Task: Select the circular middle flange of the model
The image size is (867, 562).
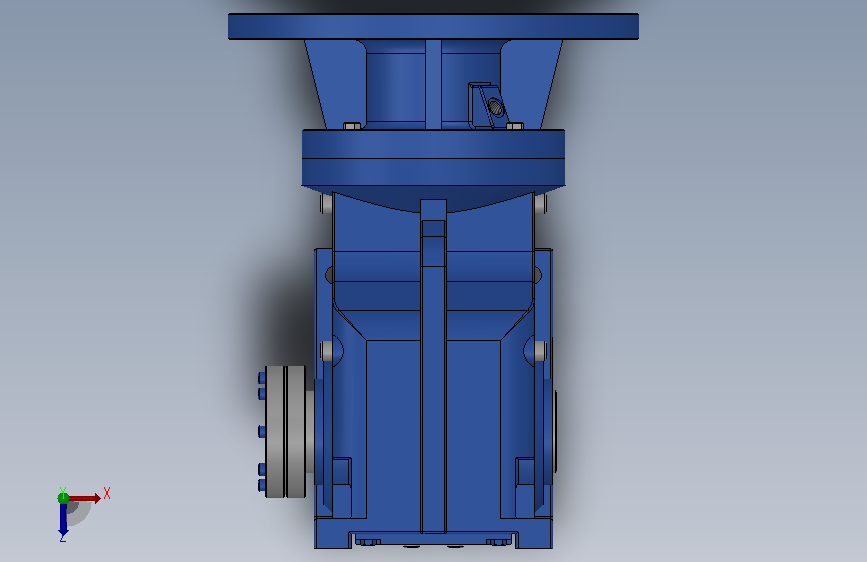Action: pyautogui.click(x=434, y=158)
